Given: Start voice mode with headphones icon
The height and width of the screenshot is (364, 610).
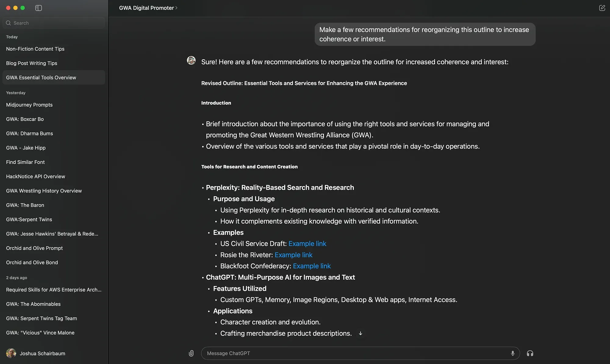Looking at the screenshot, I should coord(530,353).
